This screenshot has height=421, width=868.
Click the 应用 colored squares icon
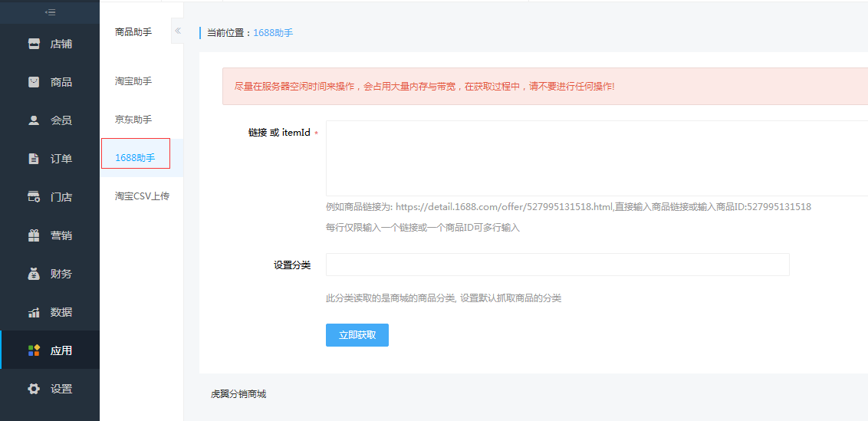click(34, 350)
